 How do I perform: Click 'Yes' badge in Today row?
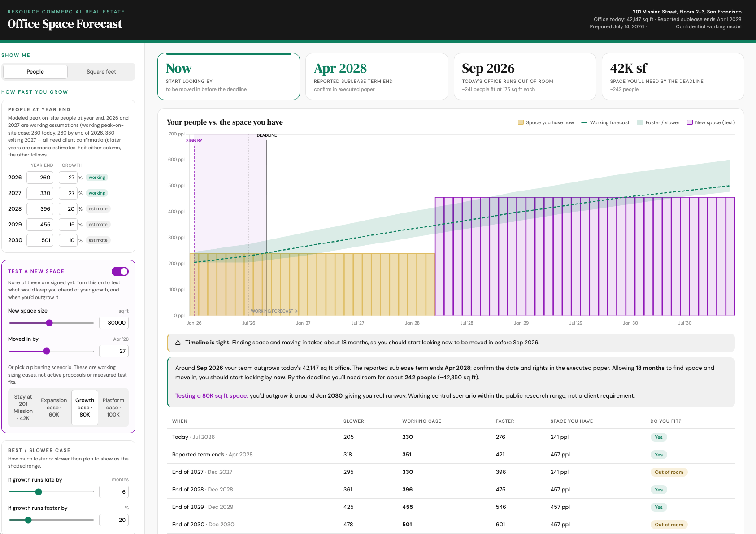point(659,437)
